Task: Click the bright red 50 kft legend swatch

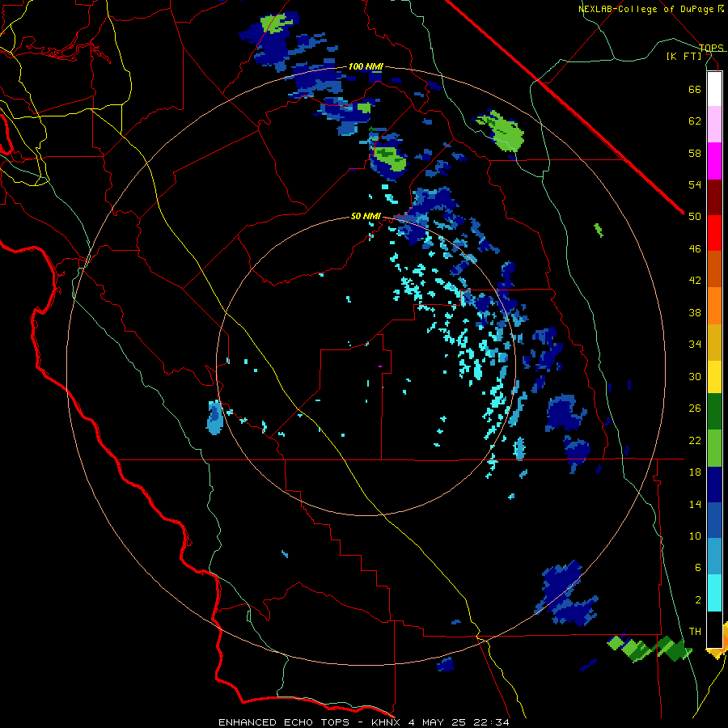Action: 714,233
